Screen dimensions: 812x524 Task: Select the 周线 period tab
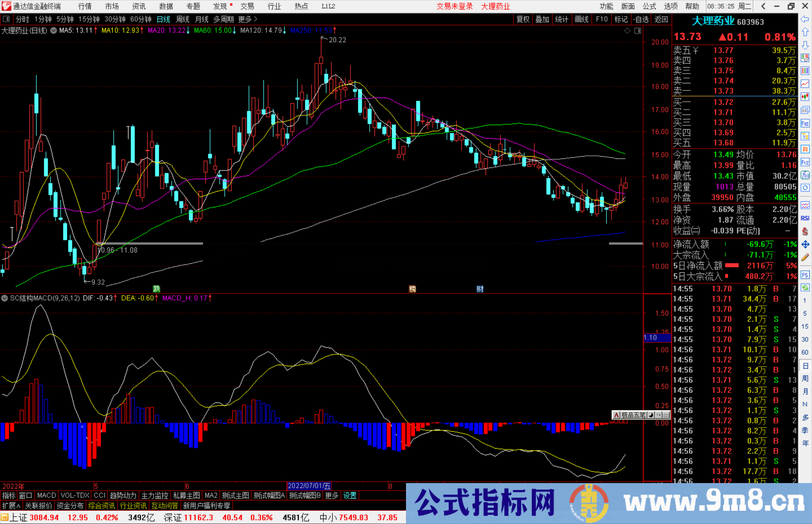[183, 19]
